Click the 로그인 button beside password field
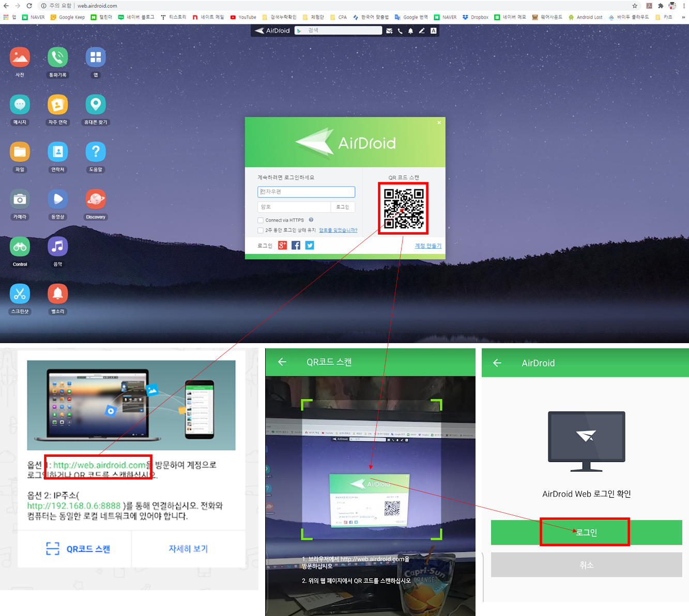 (x=343, y=207)
